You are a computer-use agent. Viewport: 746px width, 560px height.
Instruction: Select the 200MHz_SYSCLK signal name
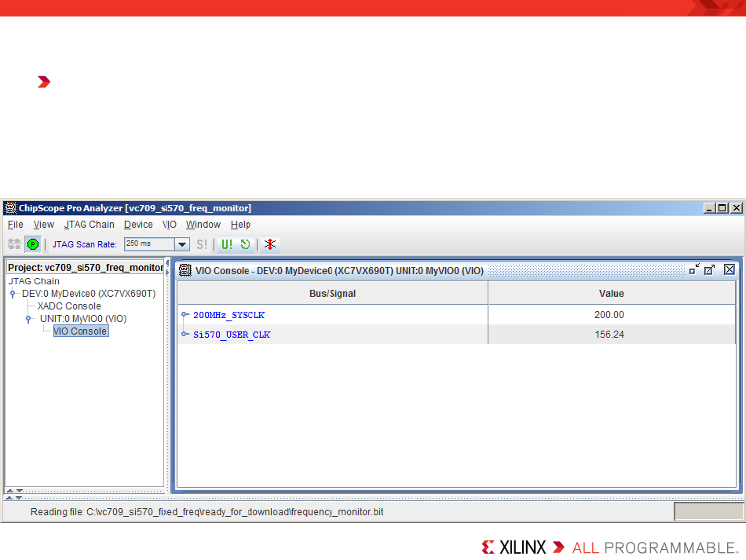[x=229, y=315]
